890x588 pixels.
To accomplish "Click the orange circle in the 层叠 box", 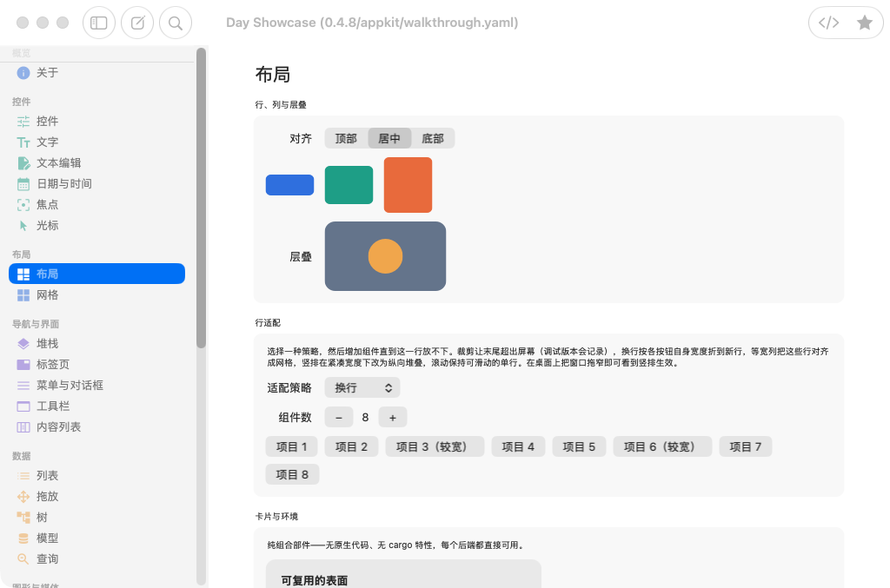I will pyautogui.click(x=385, y=256).
